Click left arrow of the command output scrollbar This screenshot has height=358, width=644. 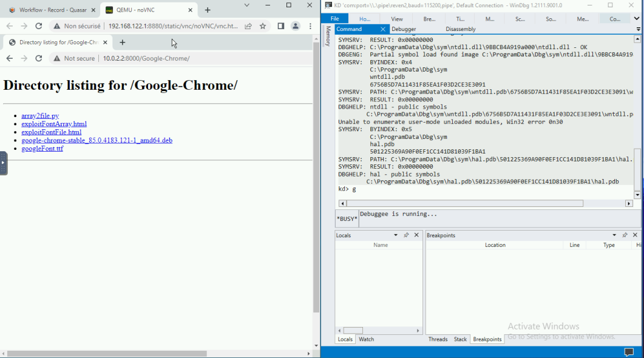tap(342, 204)
